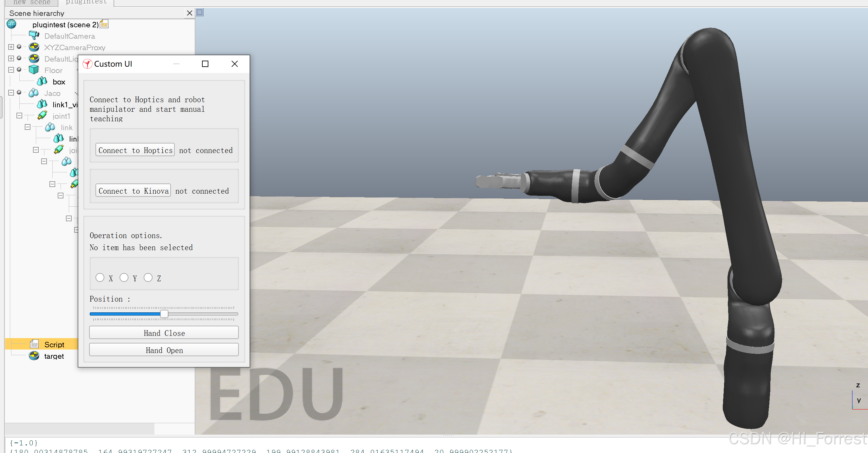The image size is (868, 453).
Task: Select the box shape icon
Action: point(42,81)
